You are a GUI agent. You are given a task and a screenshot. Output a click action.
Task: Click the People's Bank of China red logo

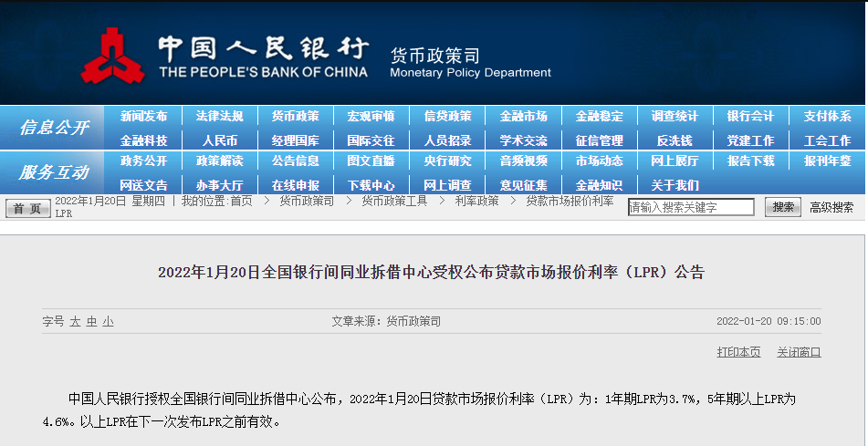[113, 56]
